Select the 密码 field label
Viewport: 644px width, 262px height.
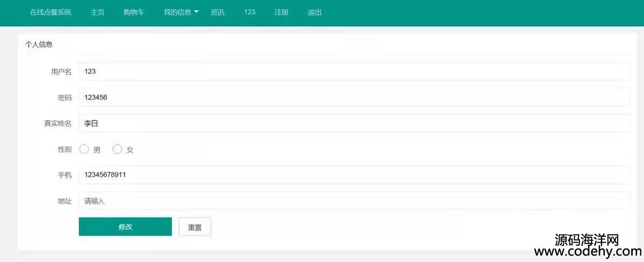pyautogui.click(x=64, y=98)
